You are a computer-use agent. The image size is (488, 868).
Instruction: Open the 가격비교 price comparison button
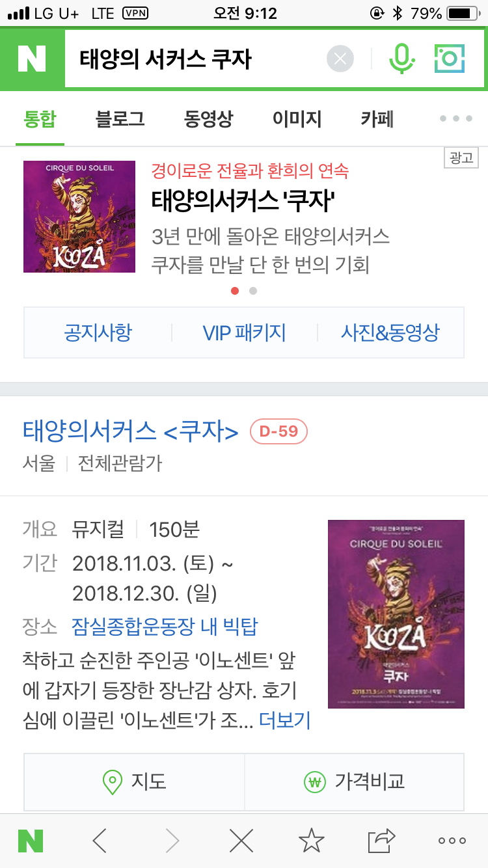coord(355,781)
